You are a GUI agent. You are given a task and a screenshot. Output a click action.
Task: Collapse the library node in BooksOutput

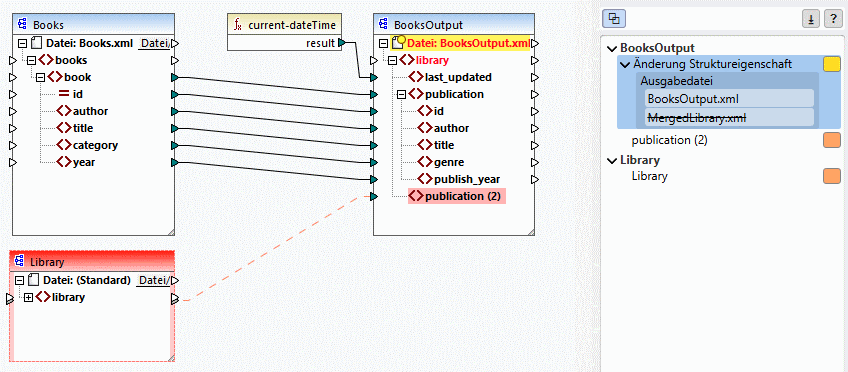tap(392, 60)
